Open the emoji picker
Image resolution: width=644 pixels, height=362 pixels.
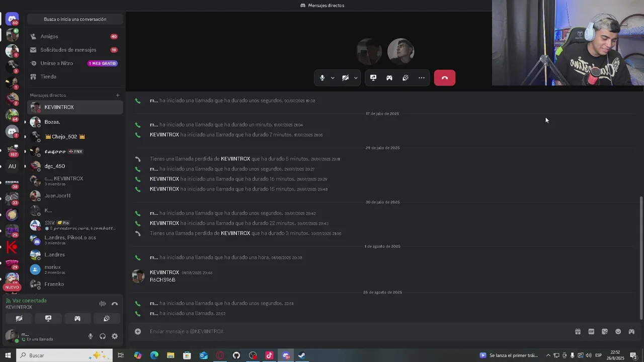coord(618,331)
